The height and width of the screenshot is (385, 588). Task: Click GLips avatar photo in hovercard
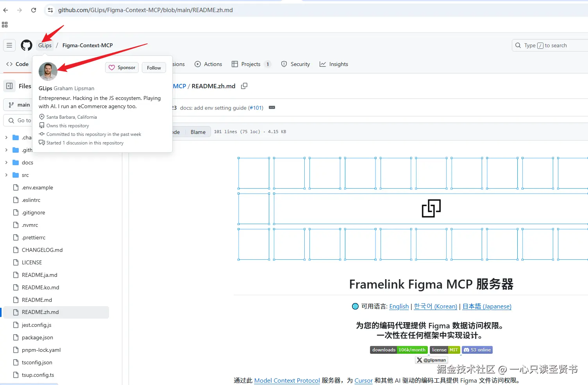coord(48,71)
